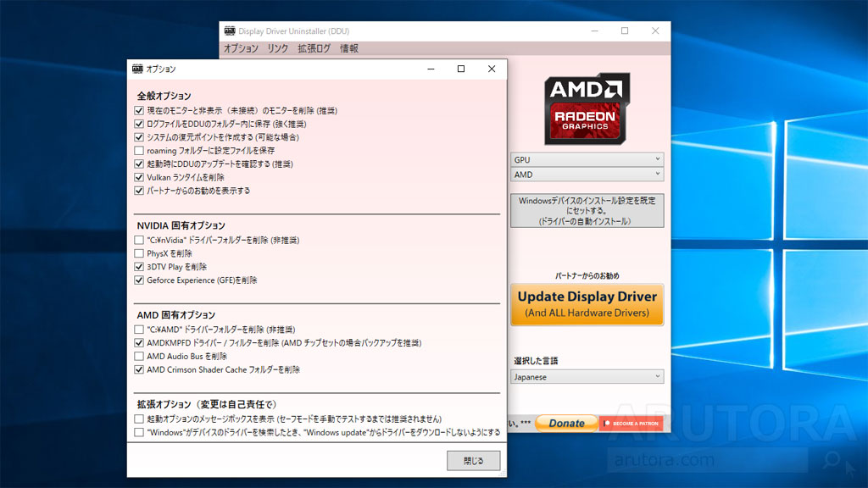Open the 情報 menu
This screenshot has height=488, width=868.
click(348, 48)
